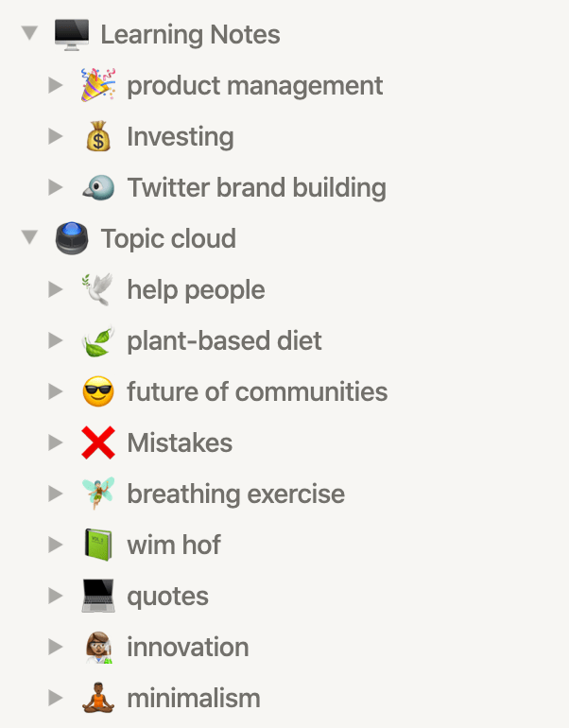Click the money bag icon beside Investing
The width and height of the screenshot is (569, 728).
point(97,137)
